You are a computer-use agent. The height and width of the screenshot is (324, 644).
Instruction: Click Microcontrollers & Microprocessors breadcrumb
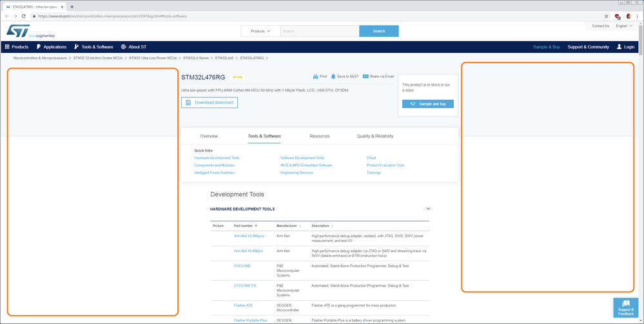(40, 59)
